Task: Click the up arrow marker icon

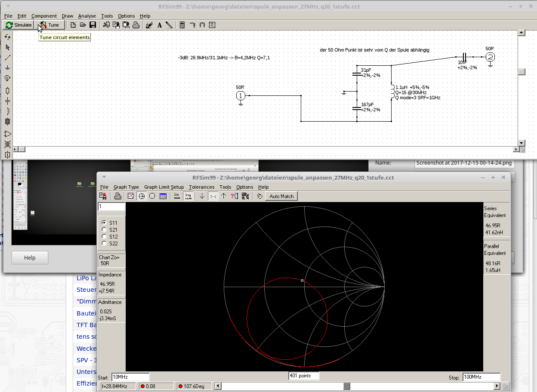Action: click(x=223, y=196)
